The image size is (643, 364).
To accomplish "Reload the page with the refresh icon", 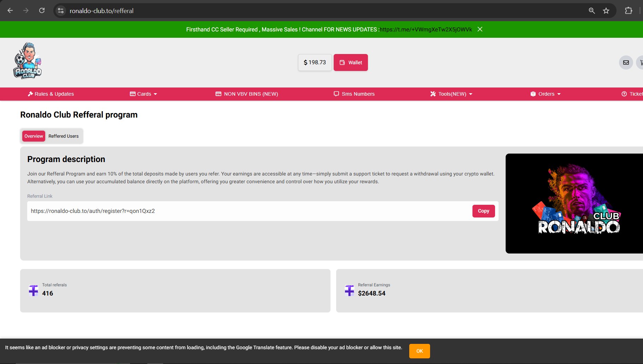I will [x=42, y=11].
